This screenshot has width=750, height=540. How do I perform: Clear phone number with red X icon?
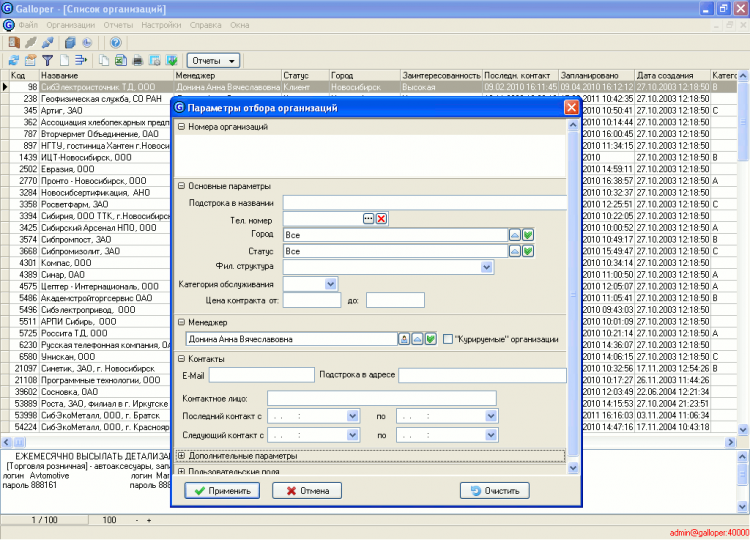(381, 219)
